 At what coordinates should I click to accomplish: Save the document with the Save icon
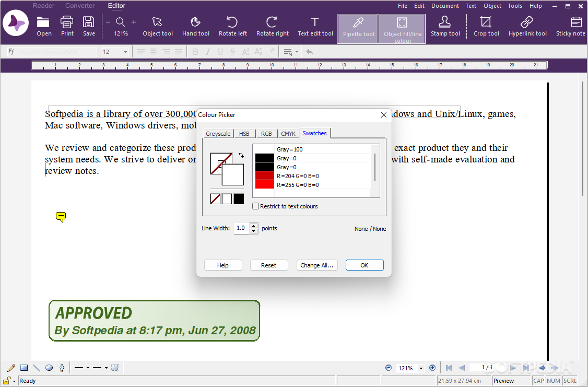coord(89,26)
